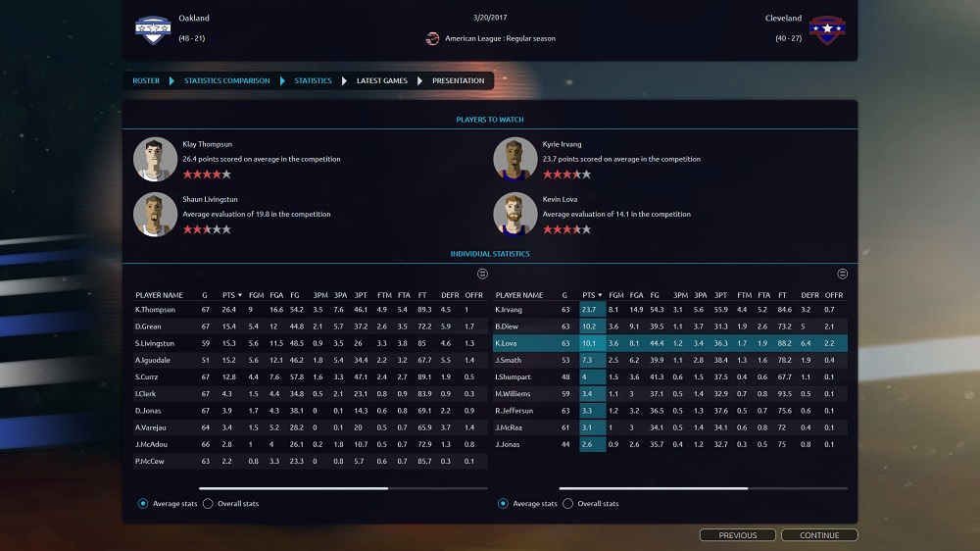
Task: Select Kevin Lova's player portrait
Action: click(x=514, y=214)
